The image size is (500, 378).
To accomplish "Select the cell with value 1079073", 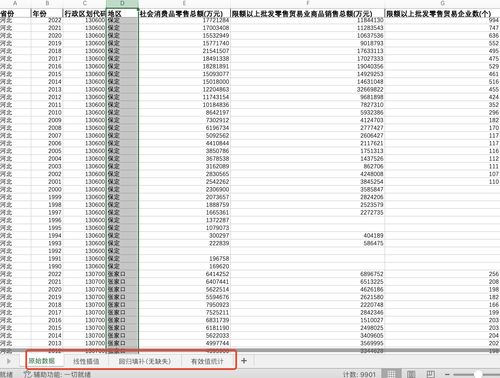I will tap(184, 228).
